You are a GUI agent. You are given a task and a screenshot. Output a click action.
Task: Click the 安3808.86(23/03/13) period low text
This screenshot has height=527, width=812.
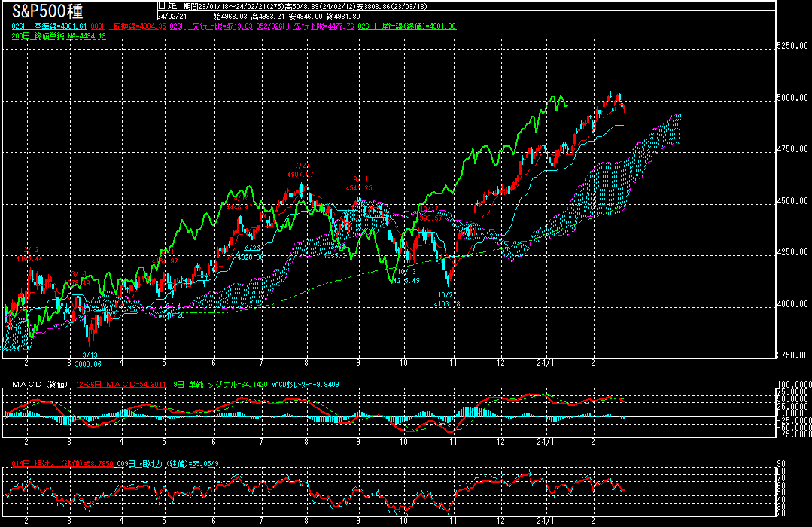[392, 6]
